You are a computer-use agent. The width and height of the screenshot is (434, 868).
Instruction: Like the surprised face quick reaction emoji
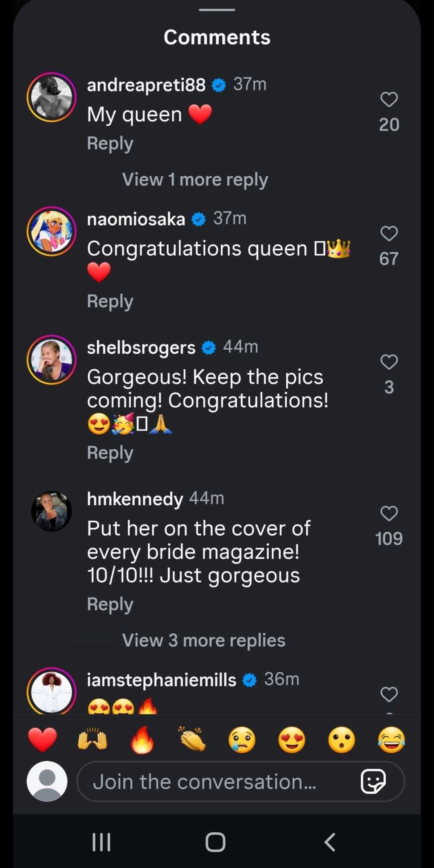point(341,738)
